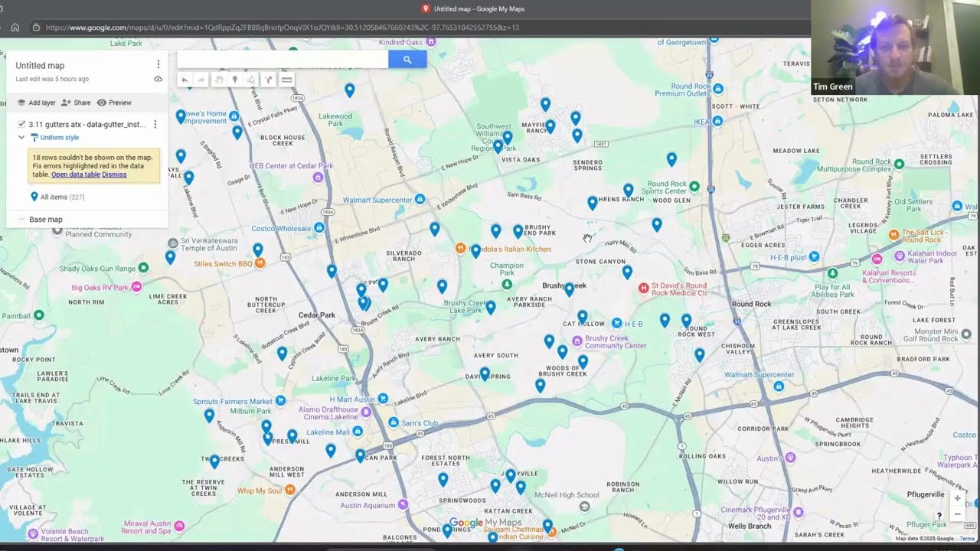Toggle the 3.11 gutters atx layer checkbox

21,124
